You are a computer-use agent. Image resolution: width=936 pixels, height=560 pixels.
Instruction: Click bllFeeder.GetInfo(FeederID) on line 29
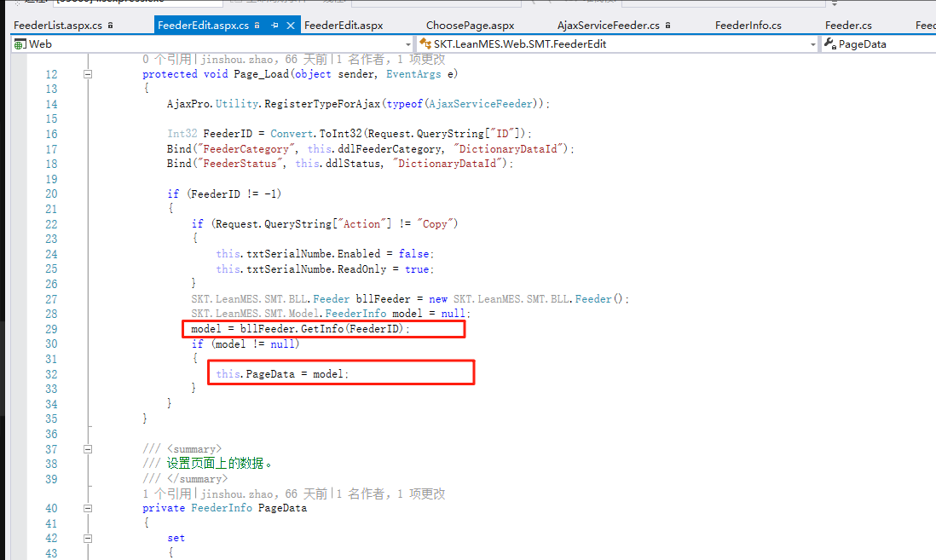tap(321, 329)
